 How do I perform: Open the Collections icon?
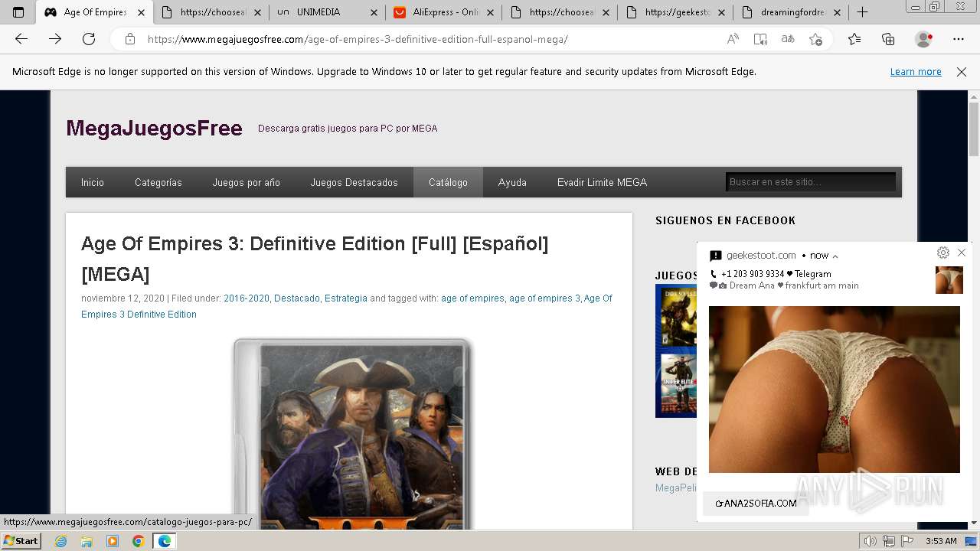(x=888, y=39)
